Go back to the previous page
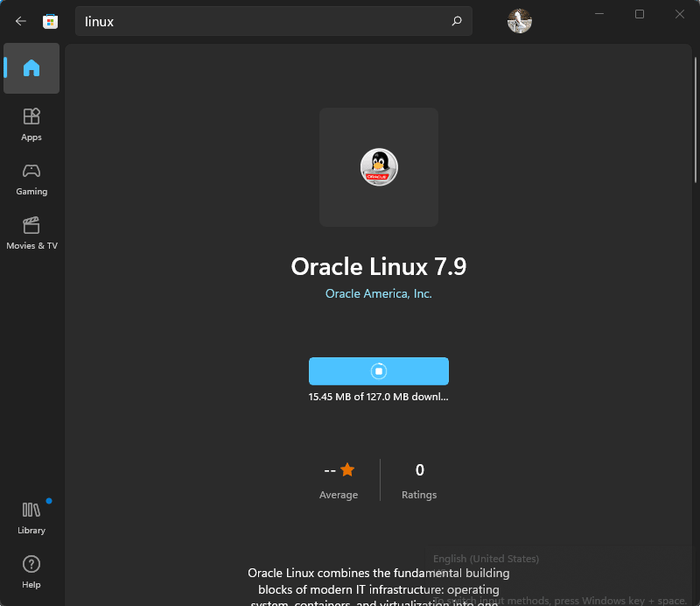Viewport: 700px width, 606px height. (x=20, y=21)
